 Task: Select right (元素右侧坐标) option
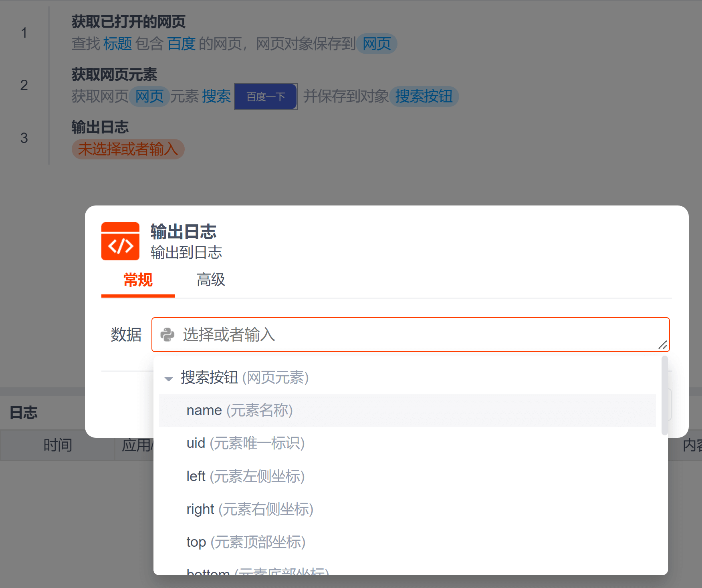[250, 509]
